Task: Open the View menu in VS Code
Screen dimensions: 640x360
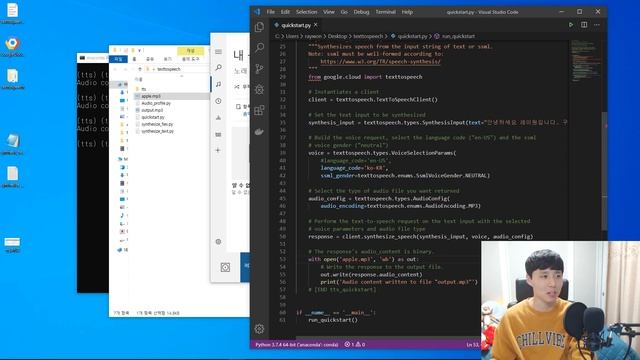Action: pos(329,12)
